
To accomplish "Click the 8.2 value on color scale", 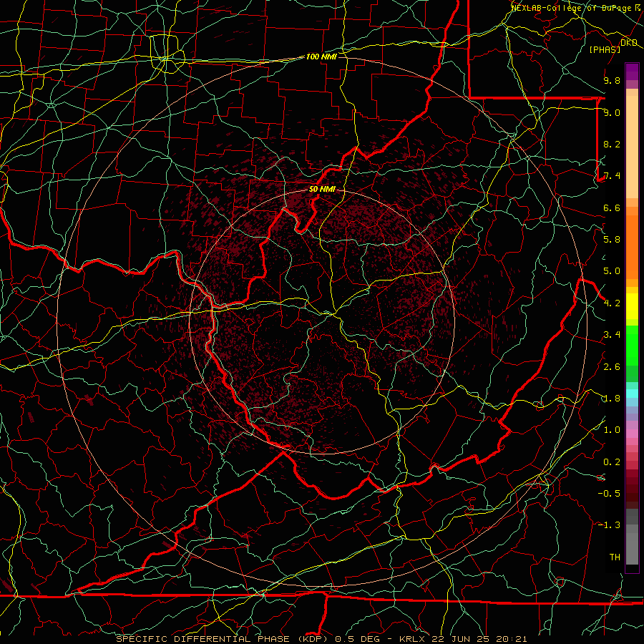I will pos(612,144).
